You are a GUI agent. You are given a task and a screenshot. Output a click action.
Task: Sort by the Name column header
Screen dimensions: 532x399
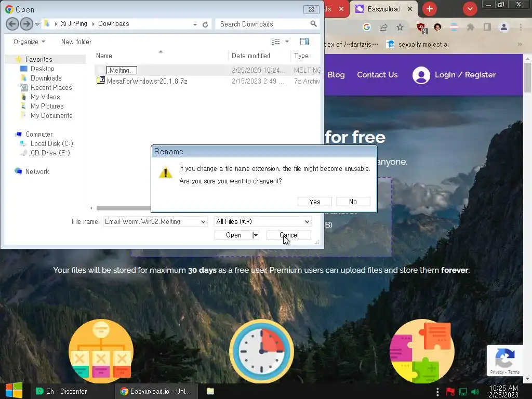pyautogui.click(x=104, y=56)
